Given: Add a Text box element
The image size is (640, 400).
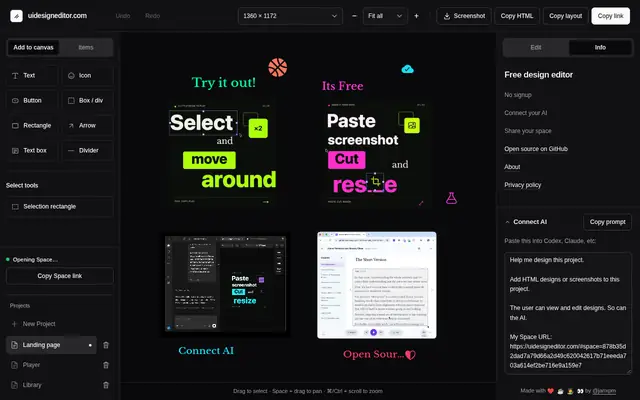Looking at the screenshot, I should click(32, 150).
